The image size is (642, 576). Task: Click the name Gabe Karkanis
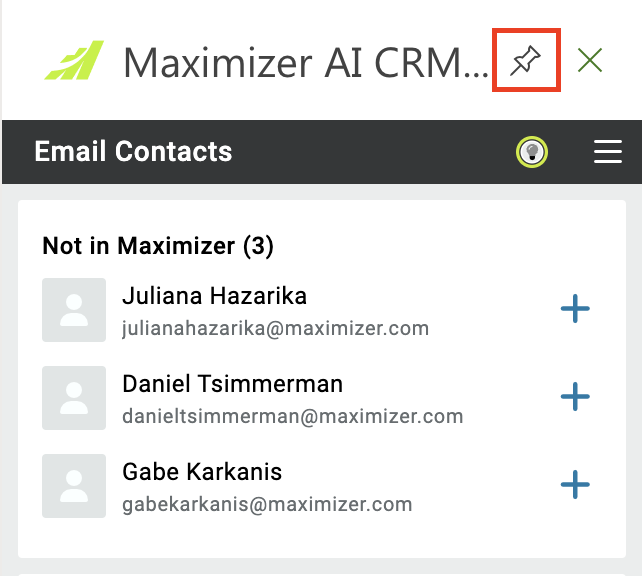[x=202, y=472]
